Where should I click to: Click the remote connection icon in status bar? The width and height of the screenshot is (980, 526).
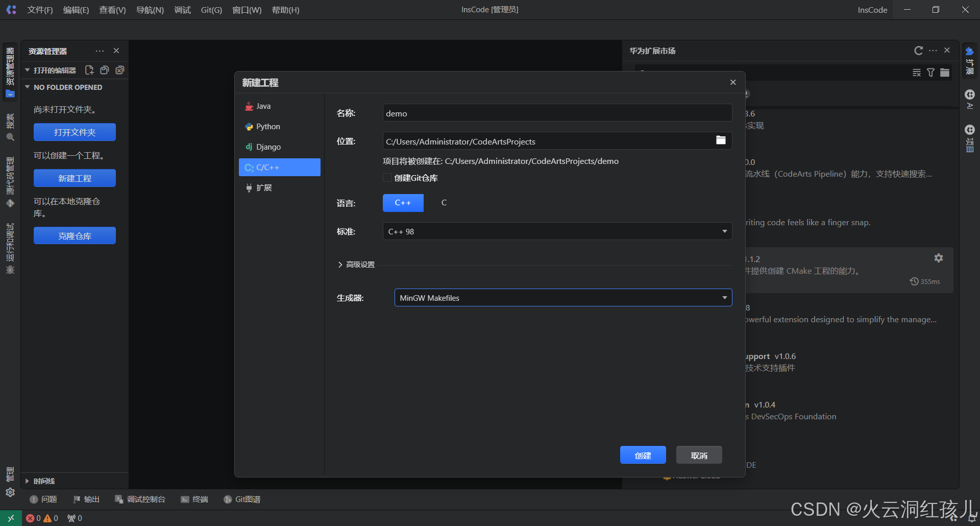coord(11,518)
